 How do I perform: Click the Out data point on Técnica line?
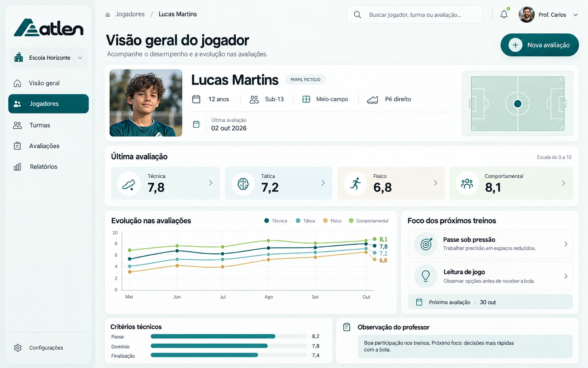366,244
